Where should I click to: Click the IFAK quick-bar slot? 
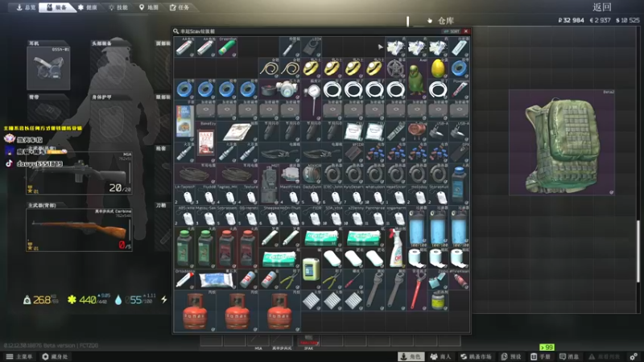pos(308,341)
